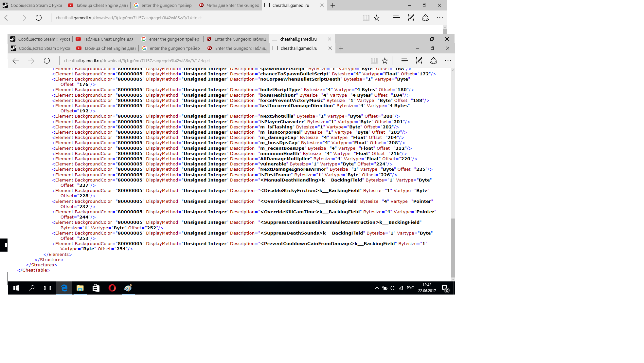This screenshot has height=363, width=644.
Task: Click the 'm_damageCap' description text
Action: tap(278, 138)
